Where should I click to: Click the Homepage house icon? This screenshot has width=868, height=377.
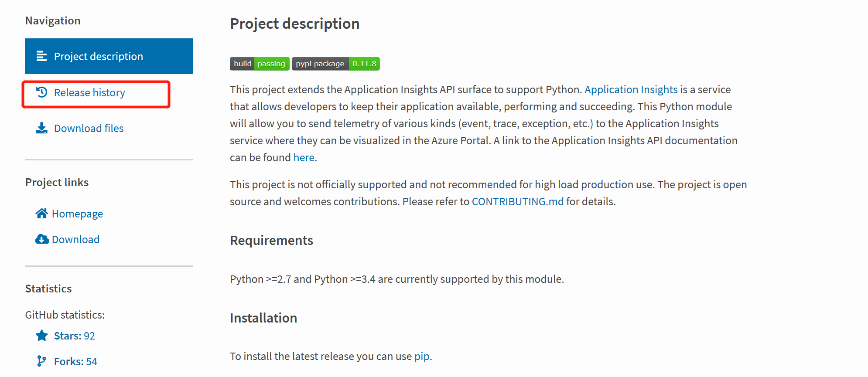point(42,214)
